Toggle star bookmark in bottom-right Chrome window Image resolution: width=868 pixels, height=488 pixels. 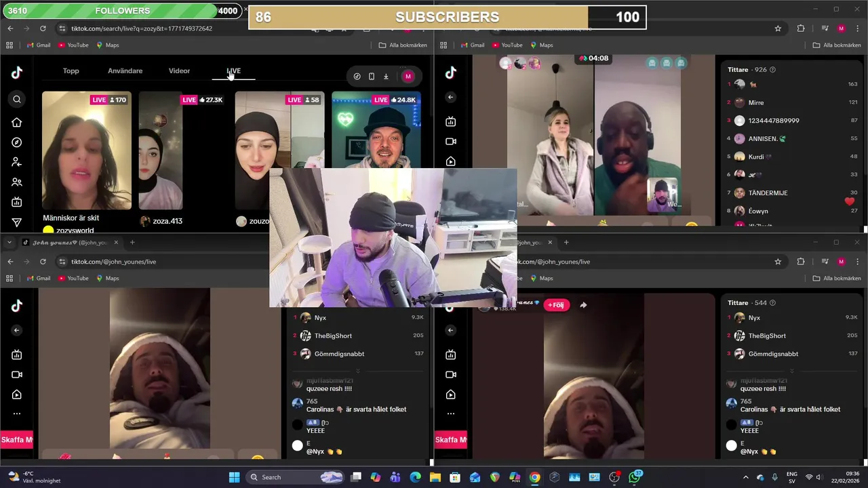[778, 262]
